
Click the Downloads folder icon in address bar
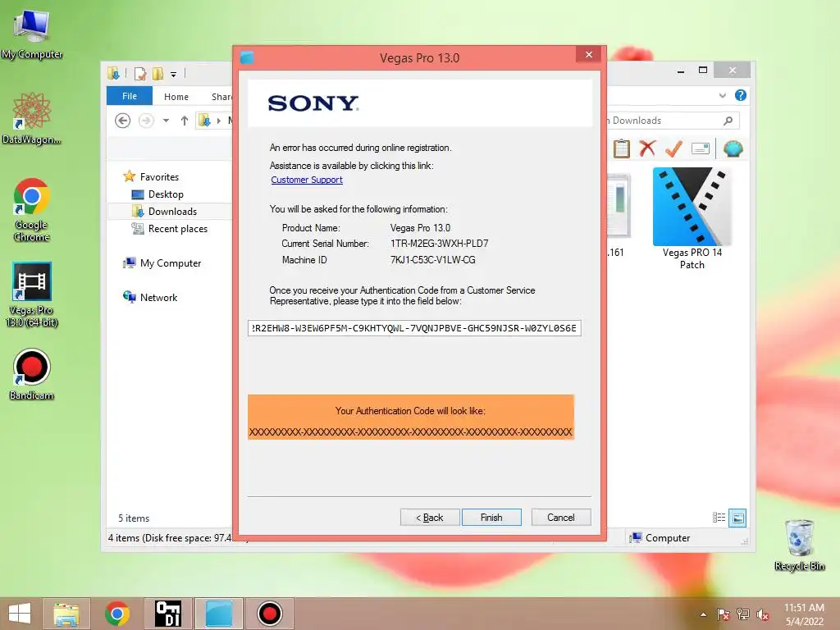click(204, 121)
